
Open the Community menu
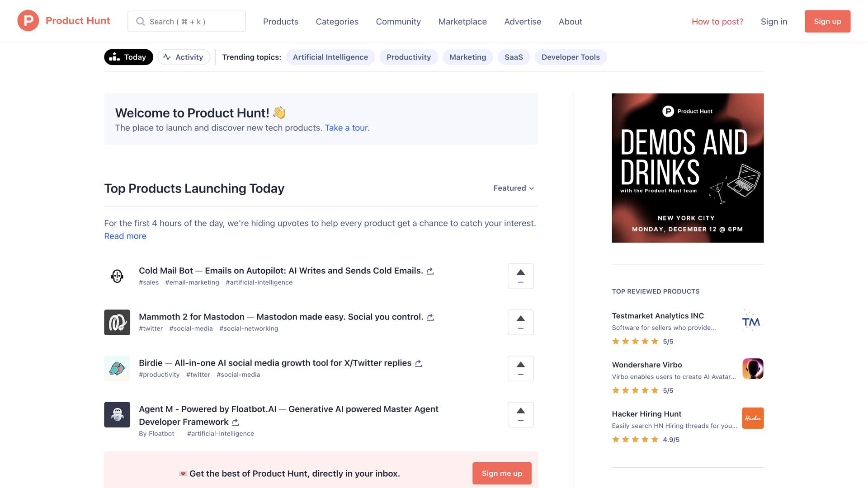[x=398, y=21]
